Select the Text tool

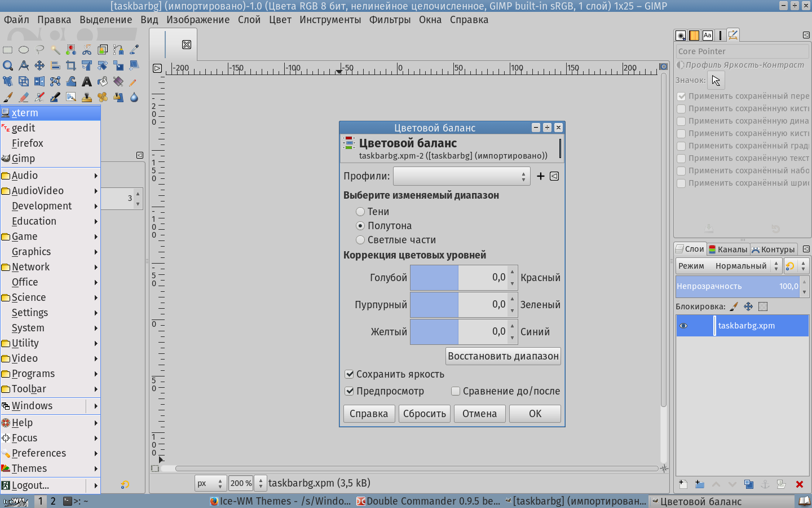pyautogui.click(x=87, y=81)
